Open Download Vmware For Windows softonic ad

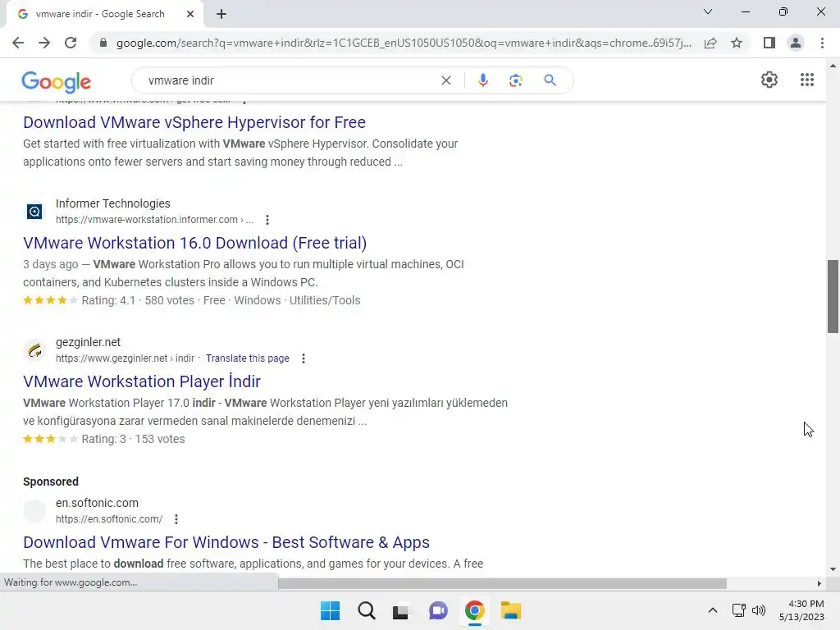pyautogui.click(x=226, y=542)
